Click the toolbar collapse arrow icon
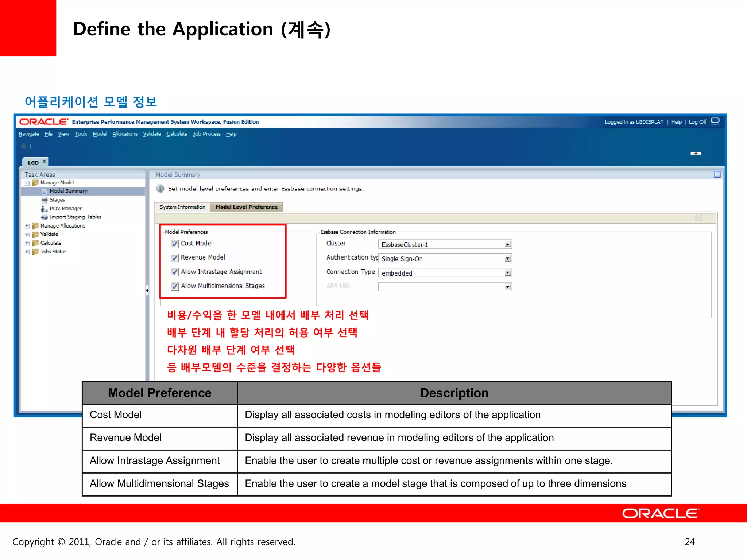The width and height of the screenshot is (747, 560). pos(696,153)
